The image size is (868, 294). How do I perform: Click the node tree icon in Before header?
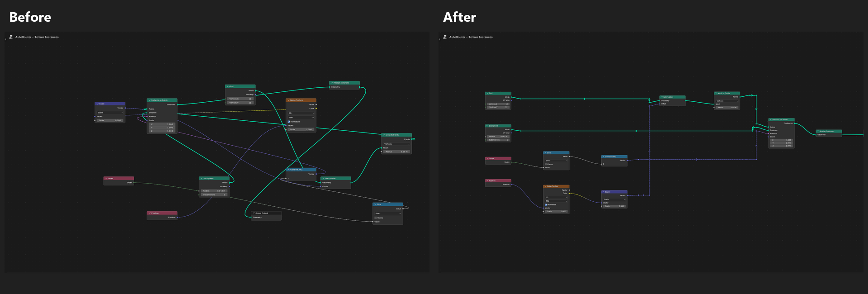(11, 37)
